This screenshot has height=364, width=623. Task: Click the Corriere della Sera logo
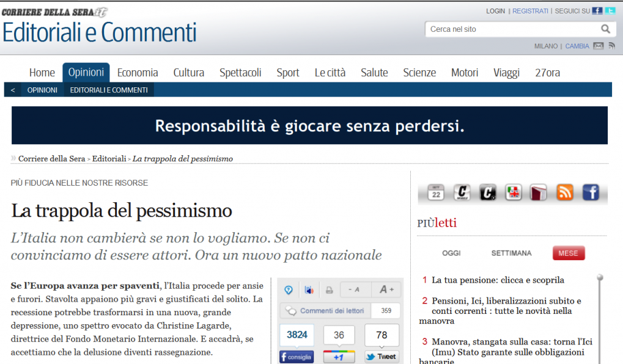(54, 12)
